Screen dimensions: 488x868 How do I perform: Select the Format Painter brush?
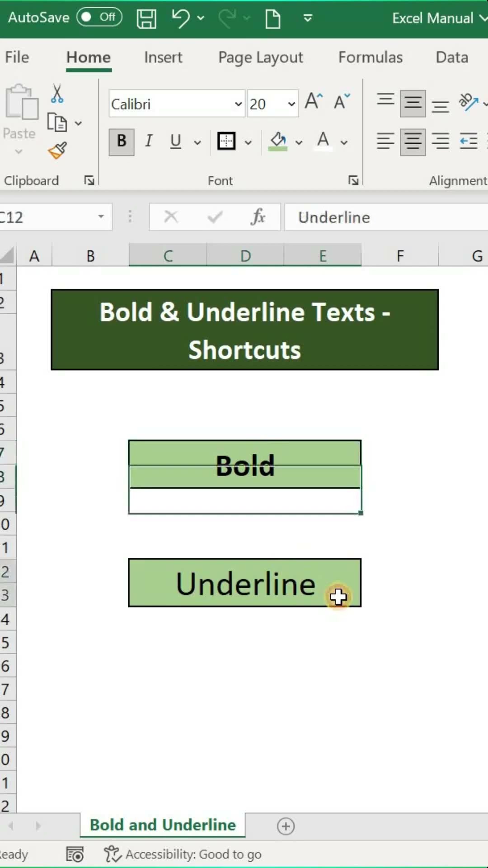point(57,151)
